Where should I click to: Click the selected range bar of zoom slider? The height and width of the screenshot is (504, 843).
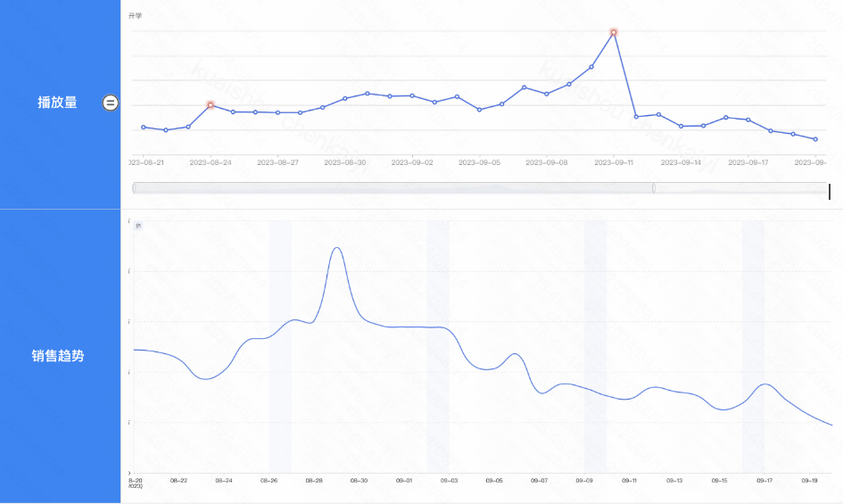[393, 188]
